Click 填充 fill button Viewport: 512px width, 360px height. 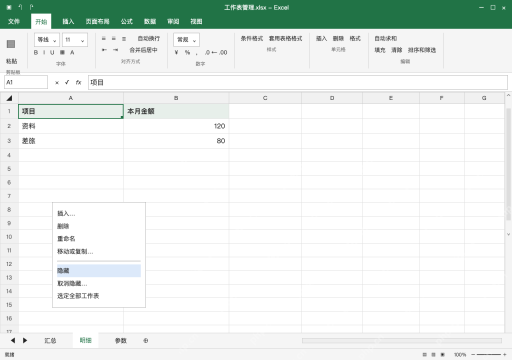(x=380, y=50)
